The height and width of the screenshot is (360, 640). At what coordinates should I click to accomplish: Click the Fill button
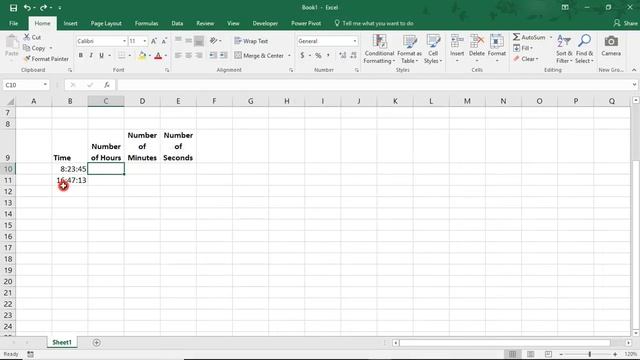point(522,48)
